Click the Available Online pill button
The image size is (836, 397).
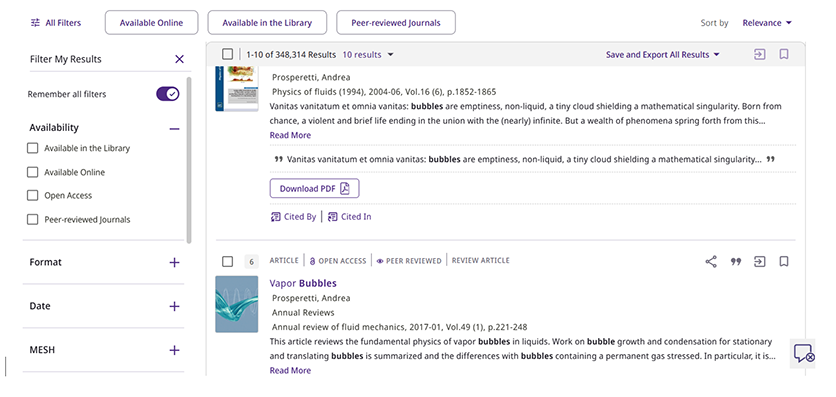(x=151, y=23)
